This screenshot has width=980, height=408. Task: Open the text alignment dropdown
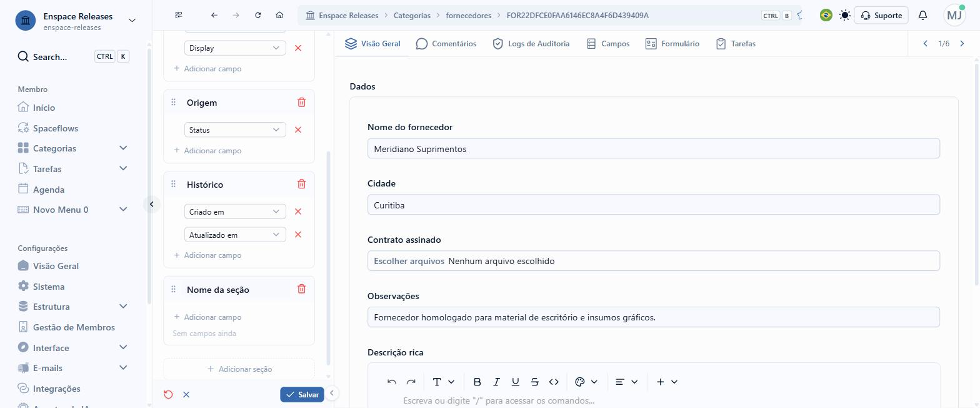point(626,382)
